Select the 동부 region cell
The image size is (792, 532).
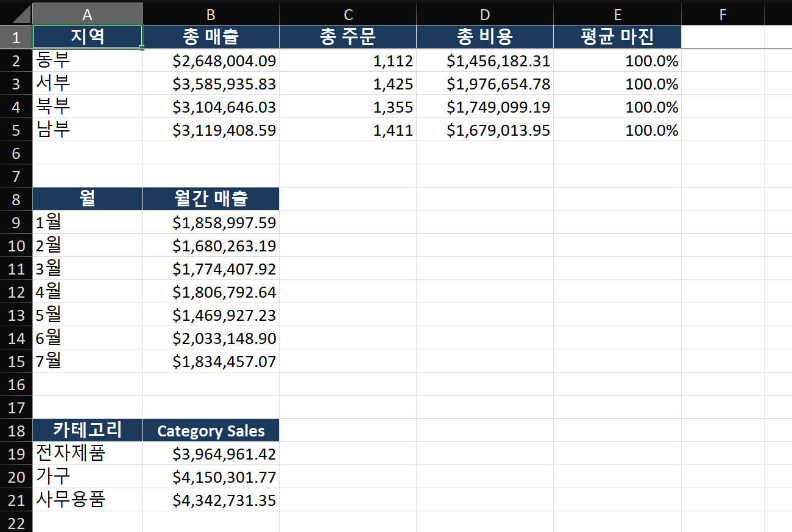[x=87, y=60]
